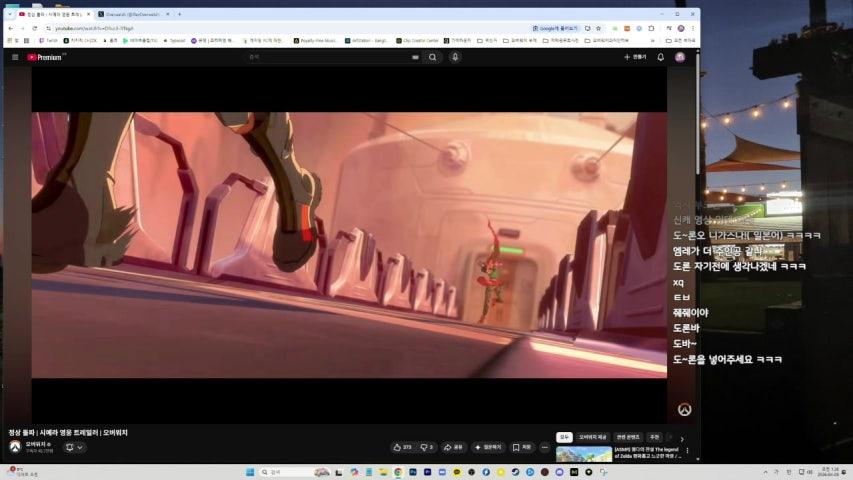Screen dimensions: 853x480
Task: Open the YouTube notifications bell
Action: [660, 57]
